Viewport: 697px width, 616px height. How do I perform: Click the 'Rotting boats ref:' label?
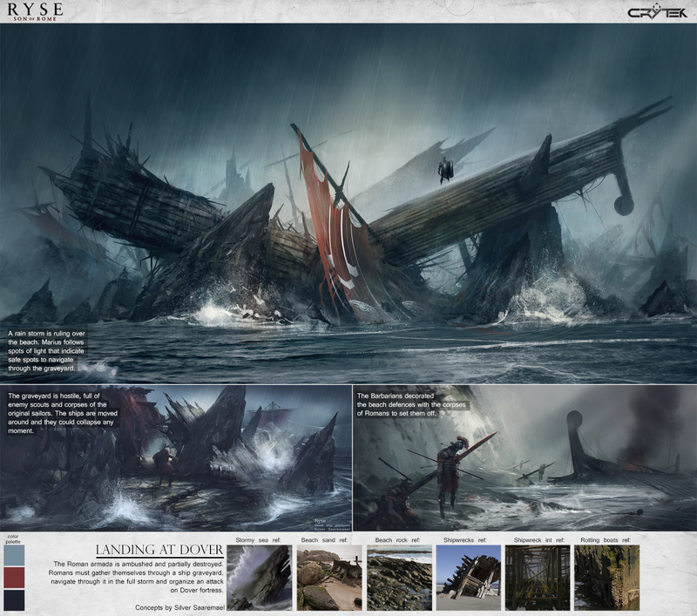(606, 540)
